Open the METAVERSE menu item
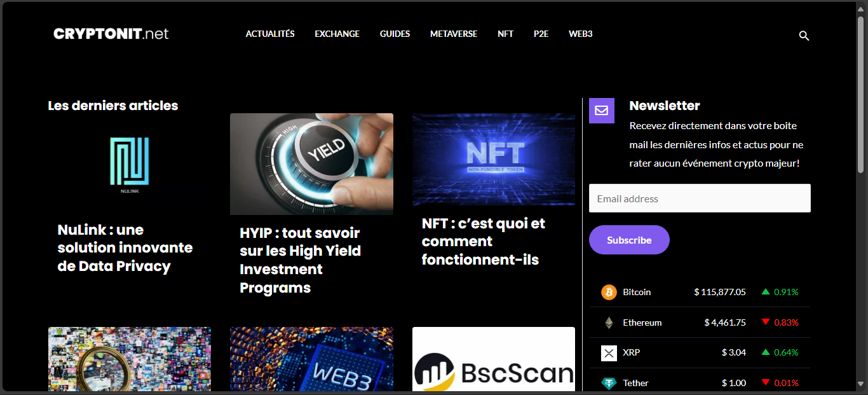The height and width of the screenshot is (395, 868). click(454, 34)
